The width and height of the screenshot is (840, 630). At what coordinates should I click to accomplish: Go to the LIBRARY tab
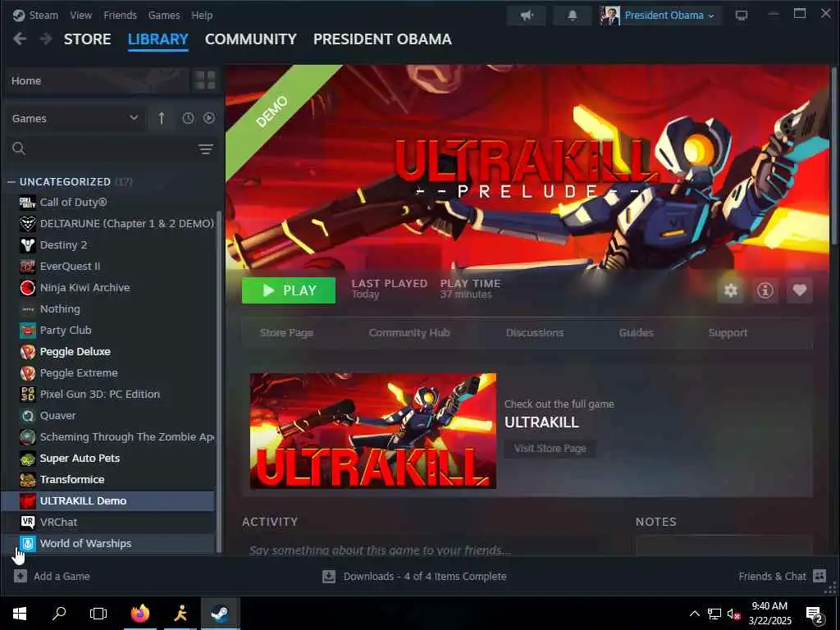click(x=158, y=39)
